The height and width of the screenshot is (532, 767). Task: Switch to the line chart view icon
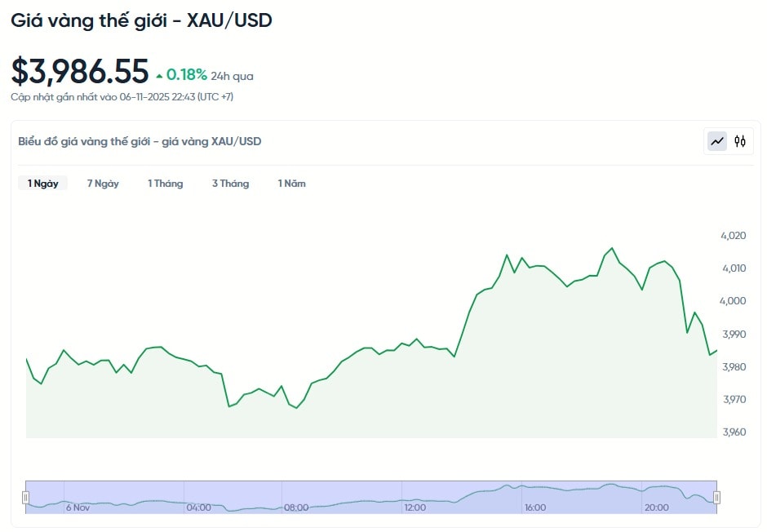pyautogui.click(x=717, y=141)
